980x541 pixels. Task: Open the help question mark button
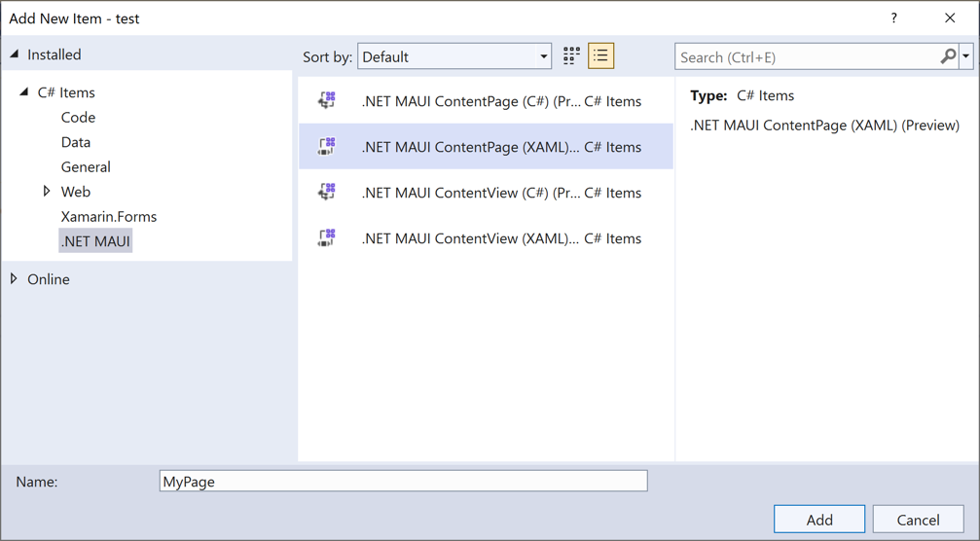click(x=893, y=18)
